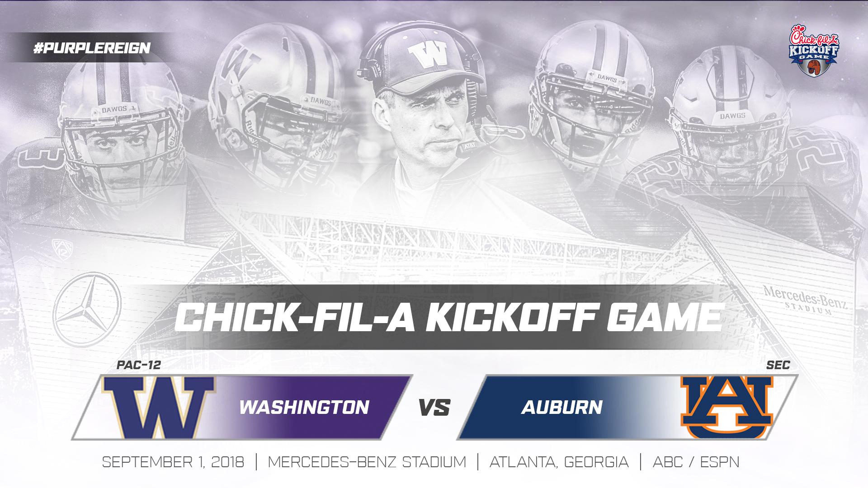The height and width of the screenshot is (488, 868).
Task: Click the SEC conference label
Action: click(x=778, y=365)
